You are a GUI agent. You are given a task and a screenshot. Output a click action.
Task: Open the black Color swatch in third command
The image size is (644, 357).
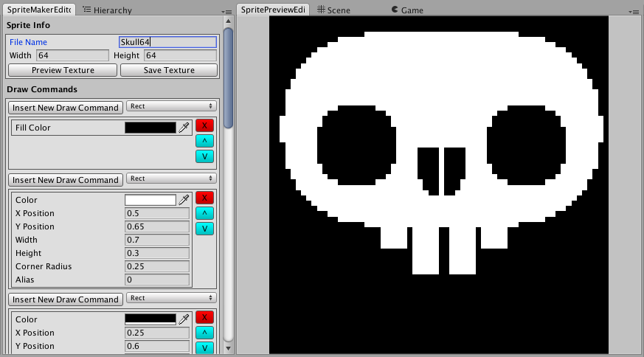(x=150, y=319)
